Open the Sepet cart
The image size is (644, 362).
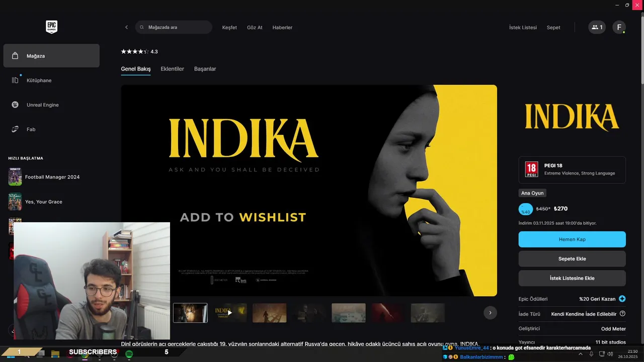click(553, 28)
